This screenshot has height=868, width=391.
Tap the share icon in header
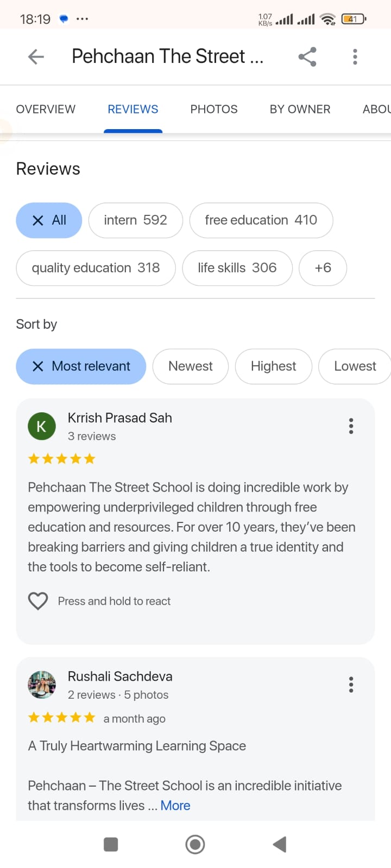coord(307,56)
